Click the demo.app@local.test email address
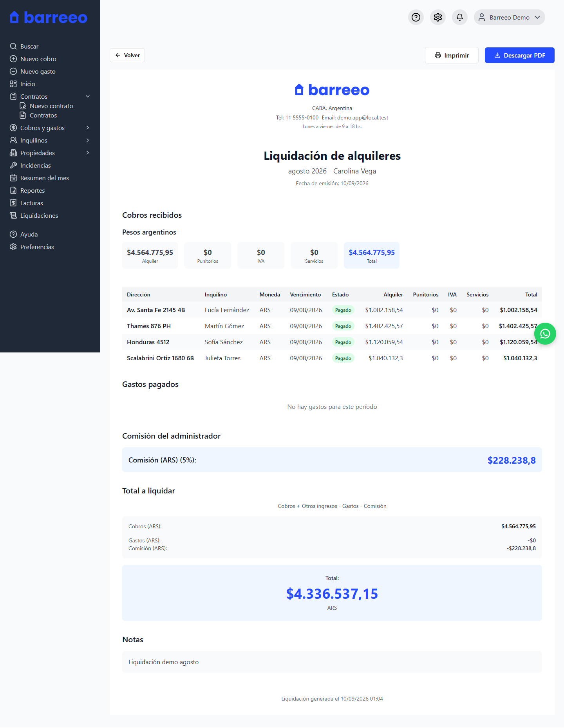This screenshot has height=728, width=564. (x=363, y=117)
